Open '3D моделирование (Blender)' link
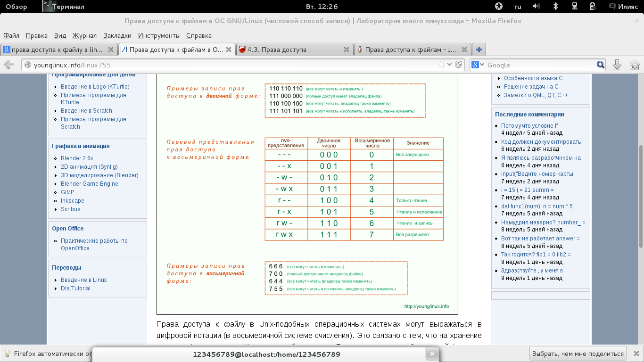Viewport: 644px width, 362px height. tap(99, 175)
